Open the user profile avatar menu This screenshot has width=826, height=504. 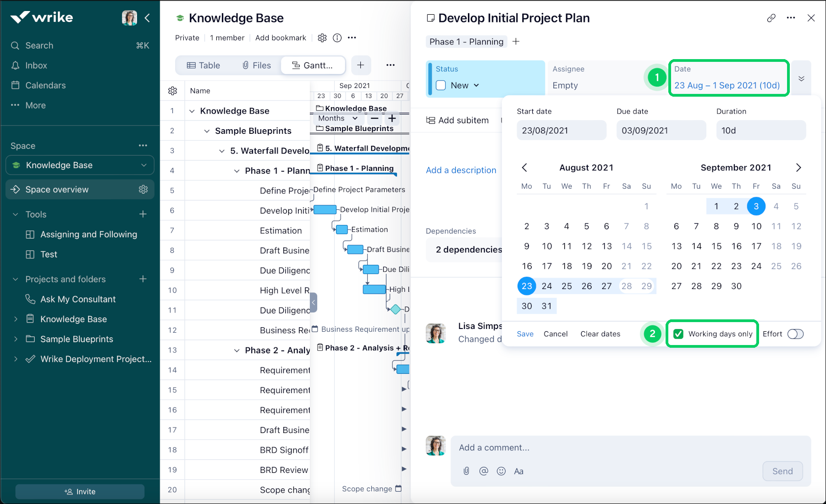coord(129,18)
